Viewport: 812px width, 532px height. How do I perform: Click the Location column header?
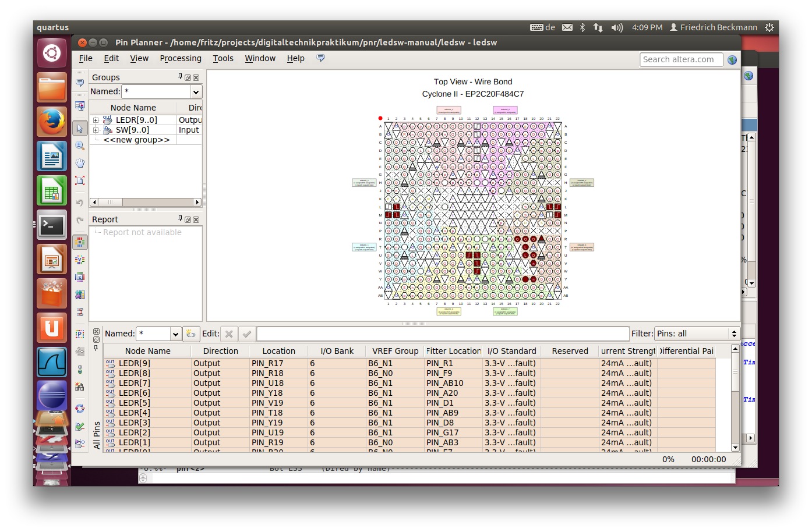click(x=278, y=351)
